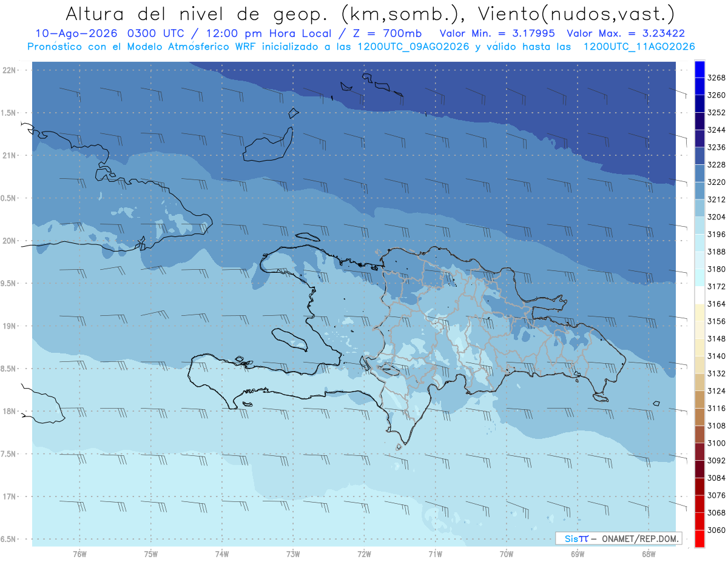This screenshot has height=562, width=728.
Task: Click the colorbar value 3060
Action: [716, 530]
